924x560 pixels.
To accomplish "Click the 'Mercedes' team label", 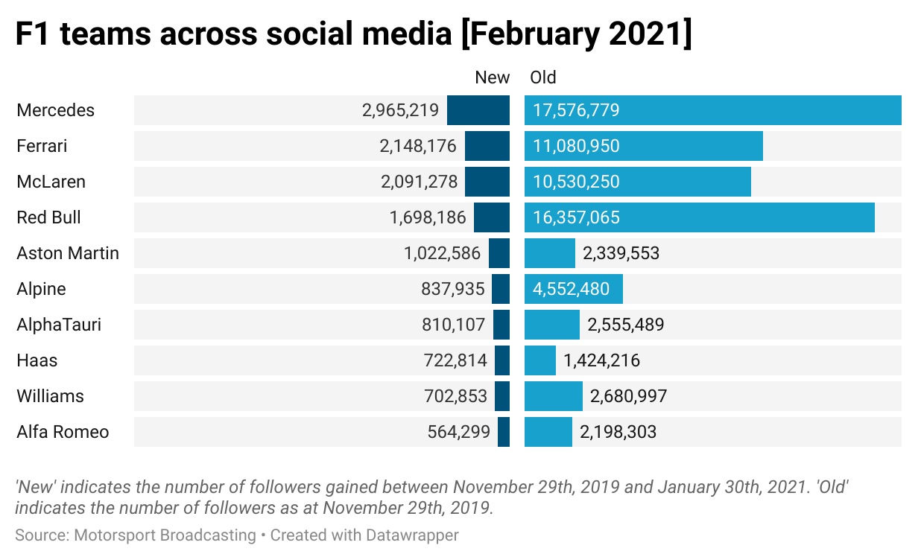I will pos(56,110).
